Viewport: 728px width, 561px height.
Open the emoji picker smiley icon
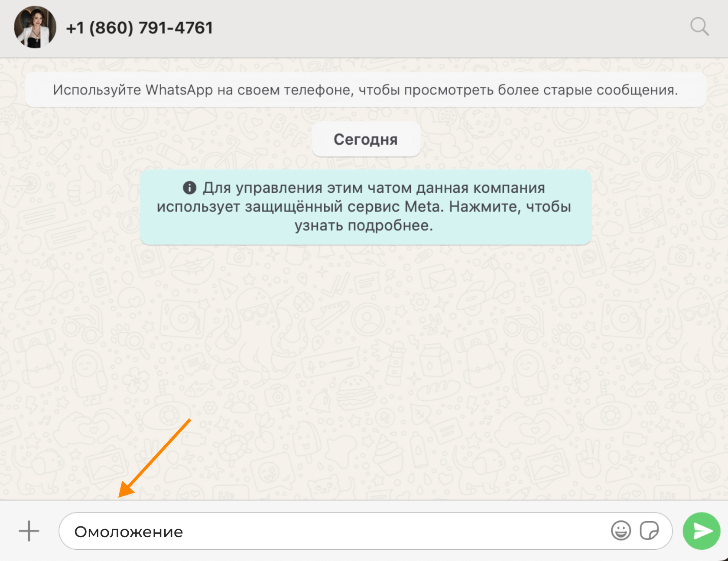click(x=621, y=531)
